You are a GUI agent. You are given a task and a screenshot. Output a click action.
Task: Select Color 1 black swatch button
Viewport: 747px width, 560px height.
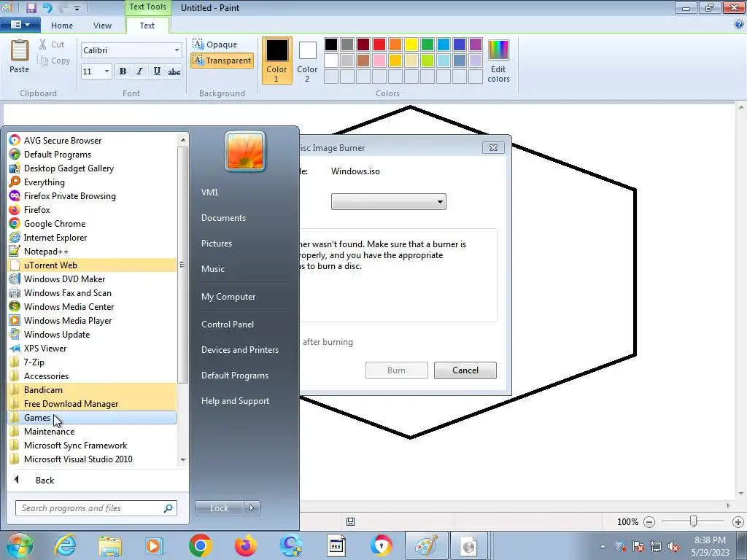(x=276, y=61)
